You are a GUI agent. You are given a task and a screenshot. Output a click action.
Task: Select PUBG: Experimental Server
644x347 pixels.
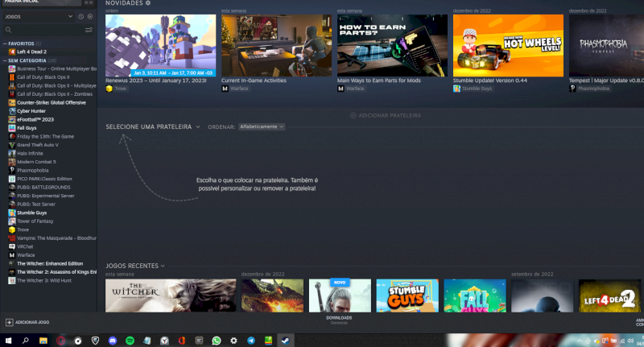pyautogui.click(x=46, y=196)
